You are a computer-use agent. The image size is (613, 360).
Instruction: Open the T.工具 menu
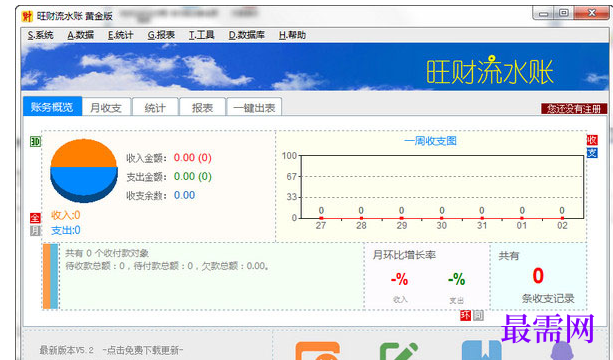(x=201, y=35)
